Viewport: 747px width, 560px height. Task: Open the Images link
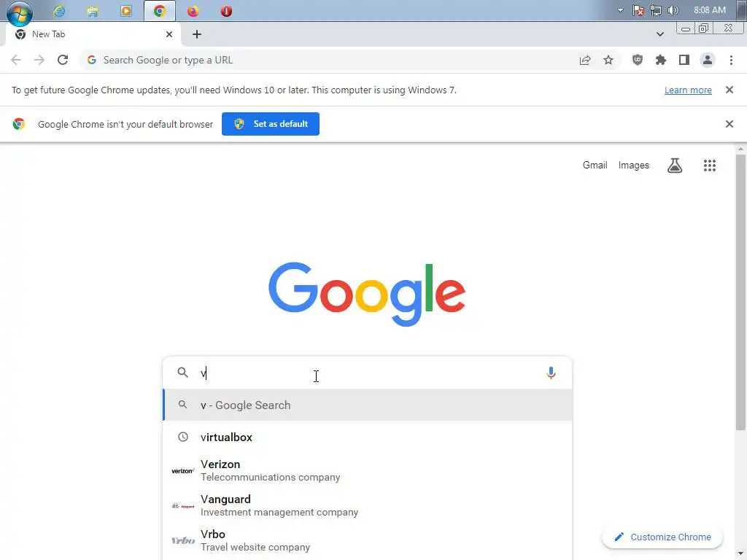pyautogui.click(x=634, y=166)
